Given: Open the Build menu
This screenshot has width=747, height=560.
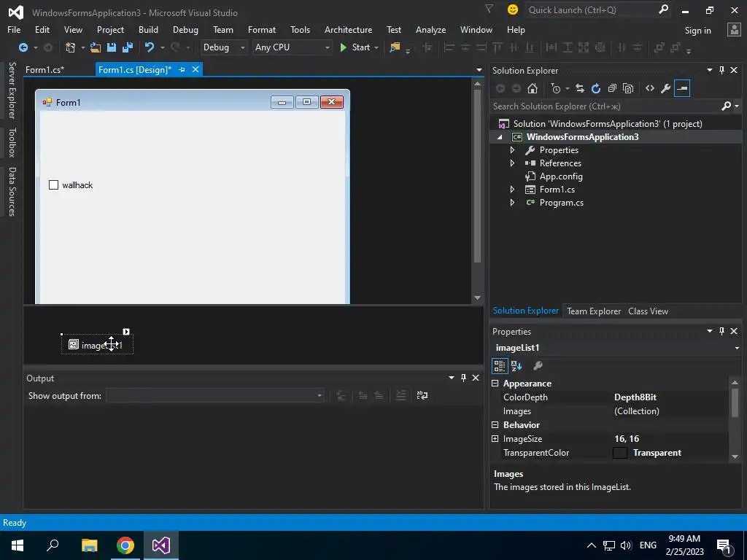Looking at the screenshot, I should [x=148, y=29].
